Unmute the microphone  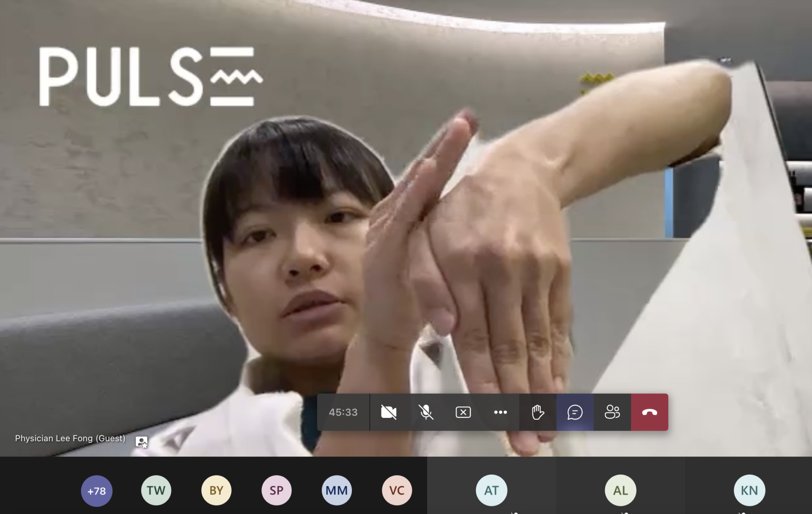tap(426, 412)
